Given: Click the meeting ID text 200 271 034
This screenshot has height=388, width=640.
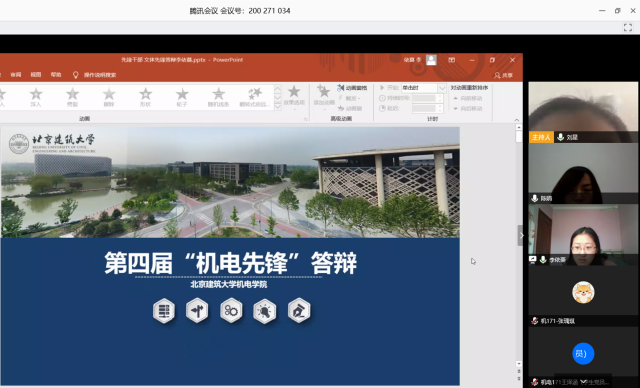Looking at the screenshot, I should click(x=269, y=11).
